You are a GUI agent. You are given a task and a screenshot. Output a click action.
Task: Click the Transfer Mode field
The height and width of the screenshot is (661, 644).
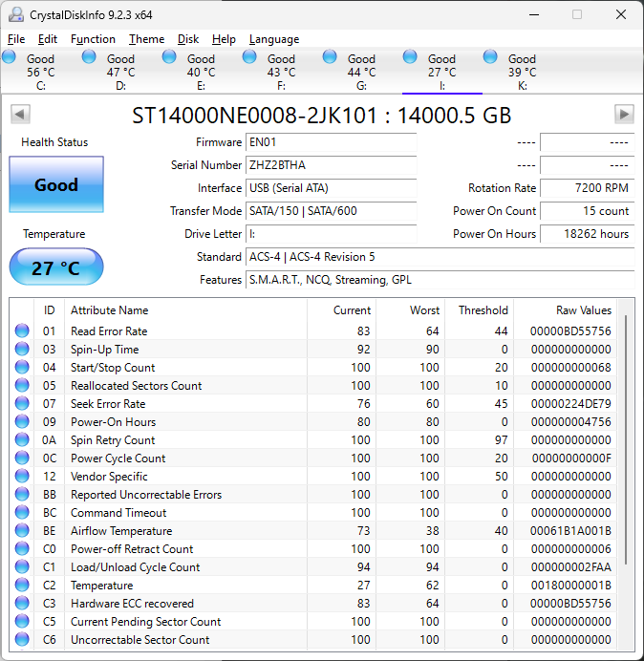[x=331, y=211]
